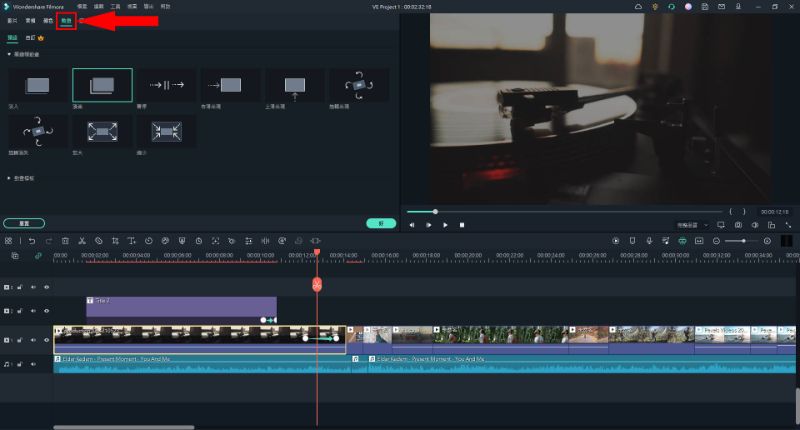Open the audio mixer icon above the timeline

coord(665,241)
